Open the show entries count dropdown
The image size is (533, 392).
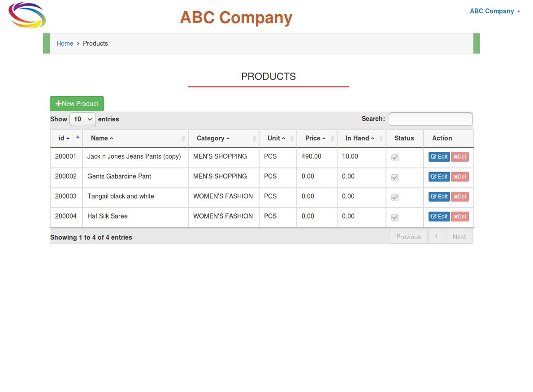pyautogui.click(x=82, y=119)
